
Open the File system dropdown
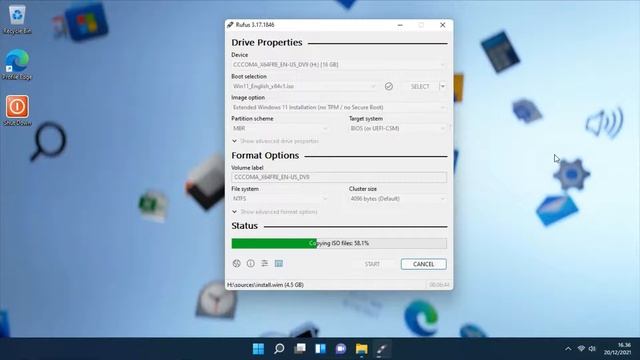(280, 199)
